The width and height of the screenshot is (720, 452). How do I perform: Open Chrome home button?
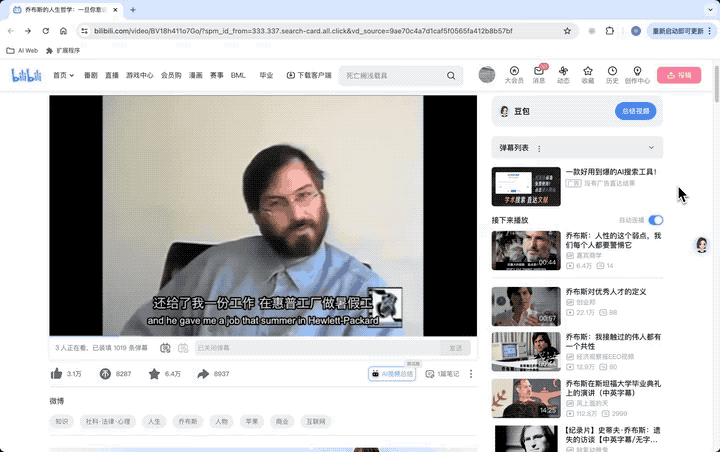63,31
